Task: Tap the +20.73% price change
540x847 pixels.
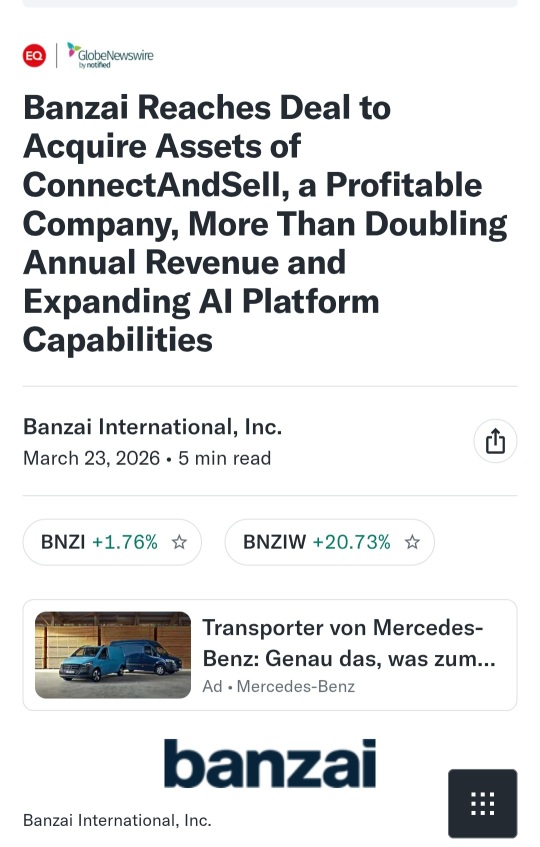Action: [x=352, y=542]
